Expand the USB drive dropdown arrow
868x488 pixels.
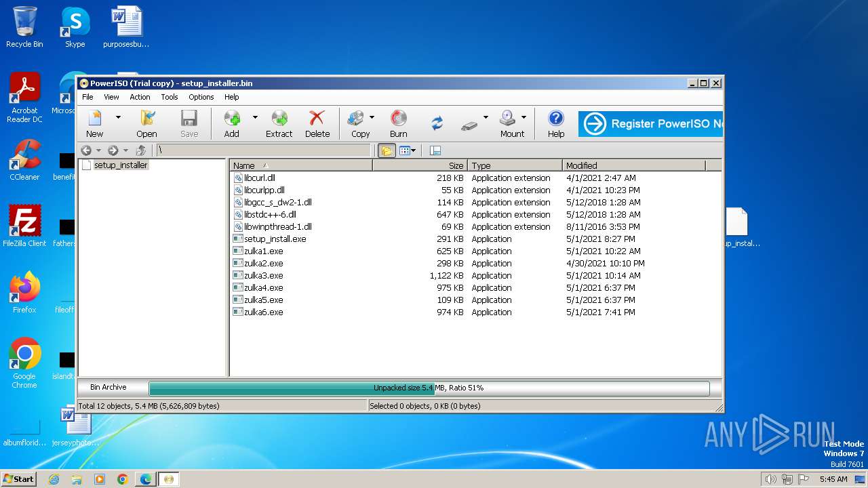[486, 117]
